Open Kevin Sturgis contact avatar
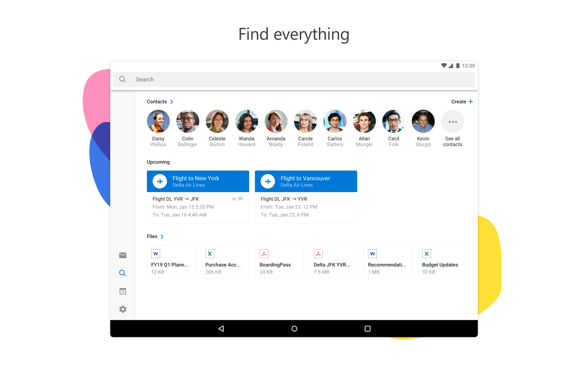The image size is (588, 368). [423, 121]
